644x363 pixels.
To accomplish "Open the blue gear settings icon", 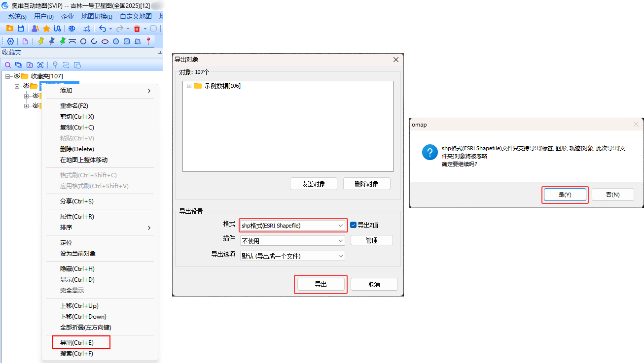I will tap(10, 41).
